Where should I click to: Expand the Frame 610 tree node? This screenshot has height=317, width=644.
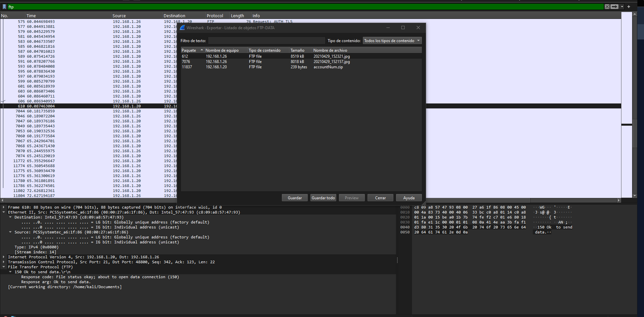(x=4, y=207)
